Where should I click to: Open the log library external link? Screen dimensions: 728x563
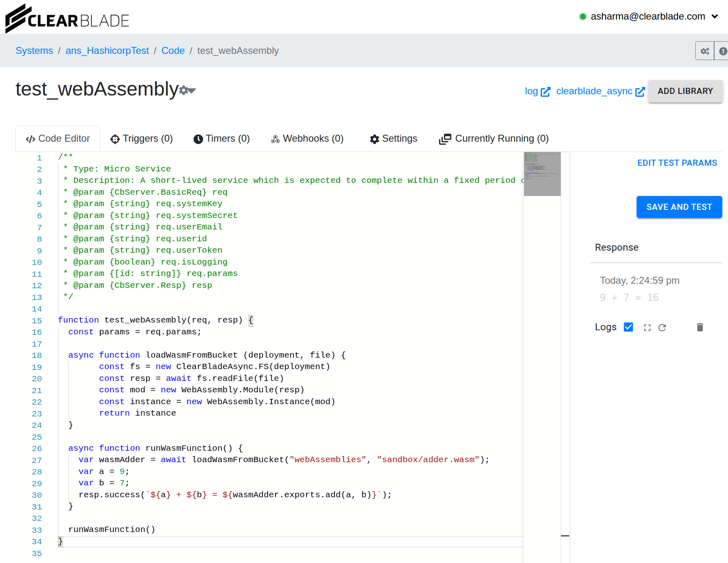[537, 91]
